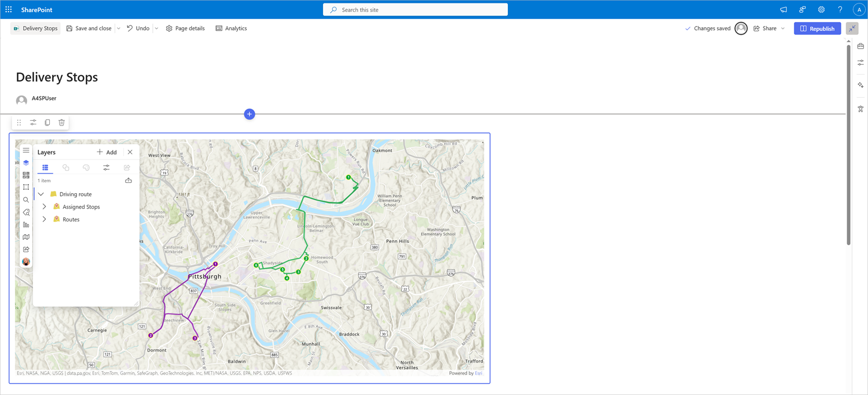868x395 pixels.
Task: Open the map share tool in the sidebar
Action: coord(26,249)
